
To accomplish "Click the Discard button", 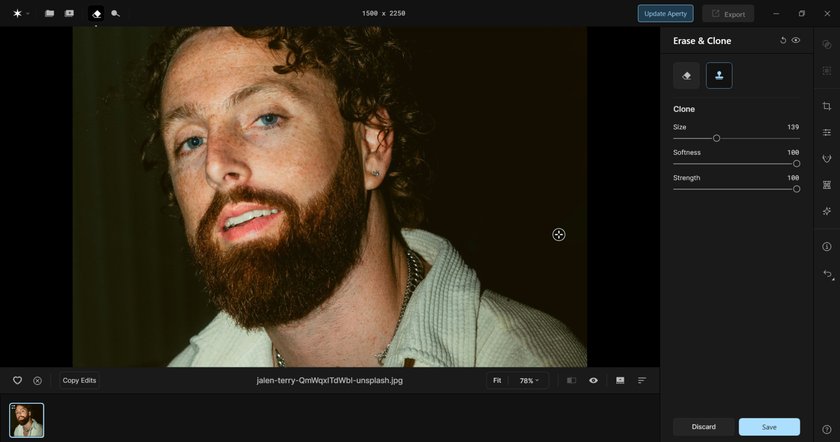I will click(x=703, y=427).
